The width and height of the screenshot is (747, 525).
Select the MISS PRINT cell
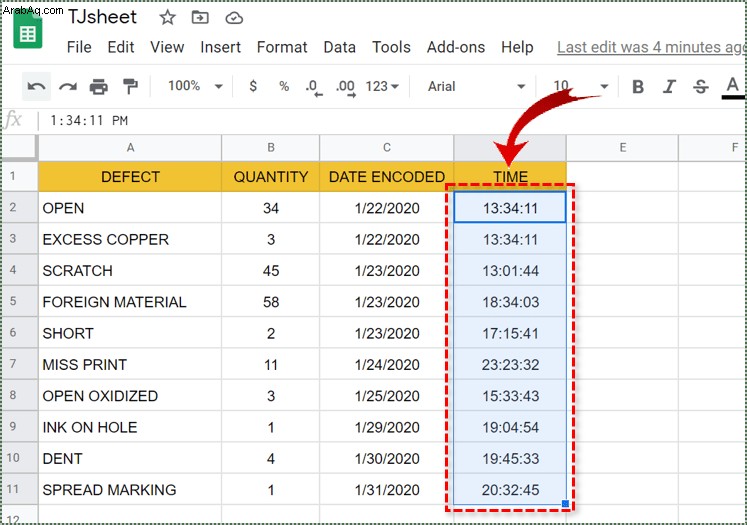(x=130, y=364)
